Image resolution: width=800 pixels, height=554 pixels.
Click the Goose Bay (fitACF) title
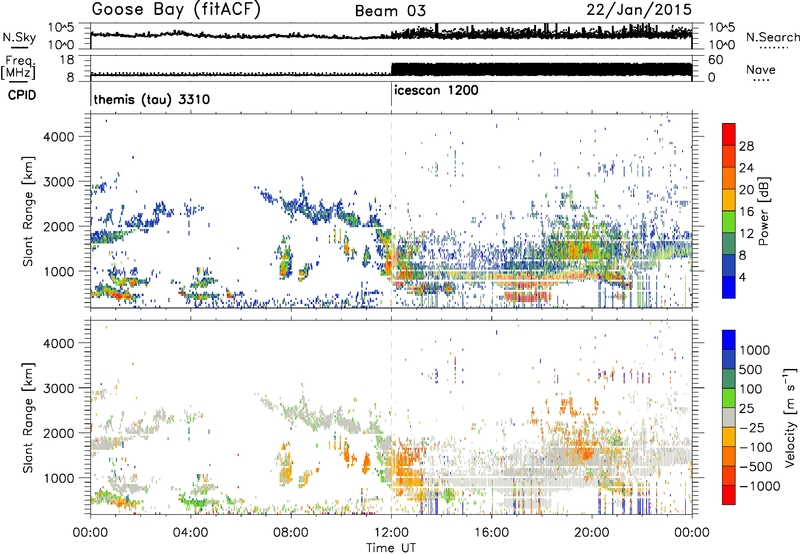176,10
